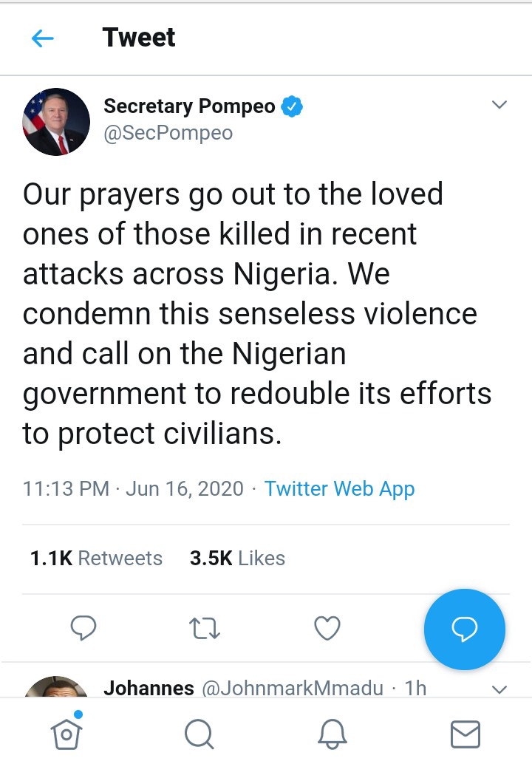Screen dimensions: 532x761
Task: Open the @JohnmarkMmadu reply handle
Action: (293, 689)
